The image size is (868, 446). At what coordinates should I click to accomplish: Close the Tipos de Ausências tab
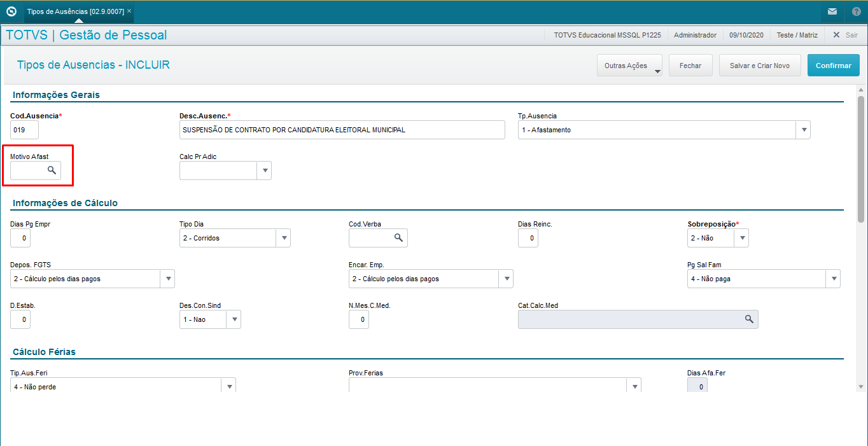[x=129, y=11]
